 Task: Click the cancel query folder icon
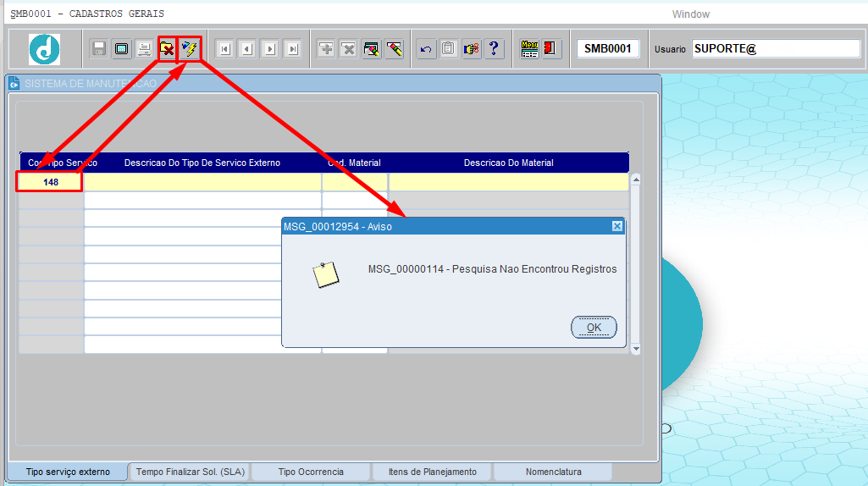coord(167,49)
